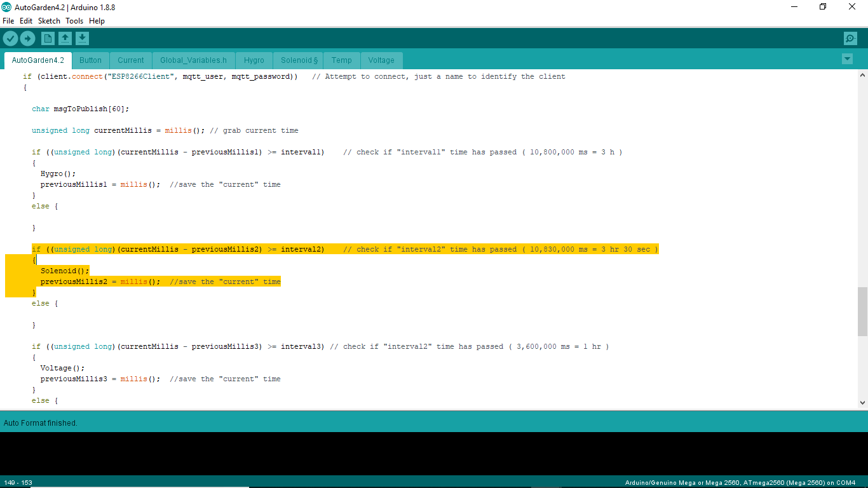Click the Auto Format finished status message

[40, 423]
